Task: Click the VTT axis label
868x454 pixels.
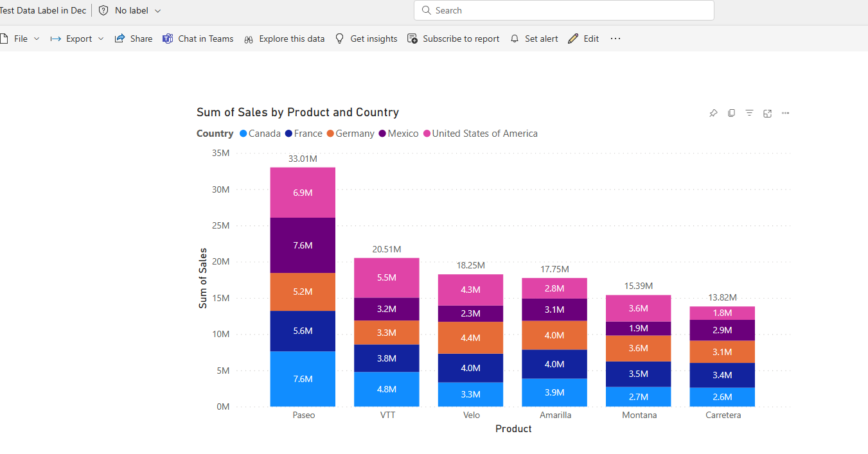Action: coord(387,415)
